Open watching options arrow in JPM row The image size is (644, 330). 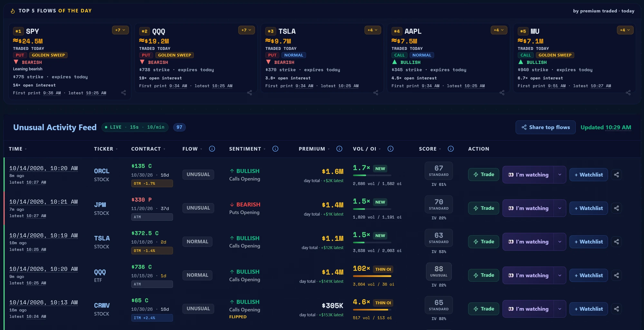(560, 208)
